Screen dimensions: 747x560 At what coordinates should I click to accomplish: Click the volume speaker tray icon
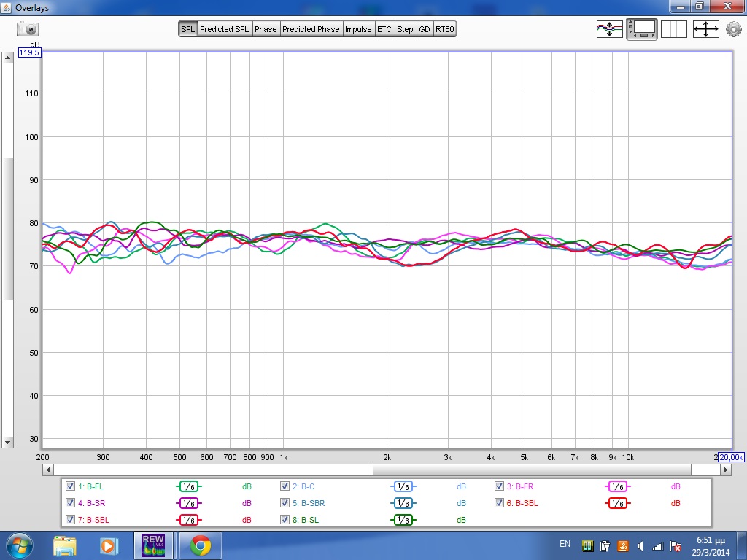point(640,546)
